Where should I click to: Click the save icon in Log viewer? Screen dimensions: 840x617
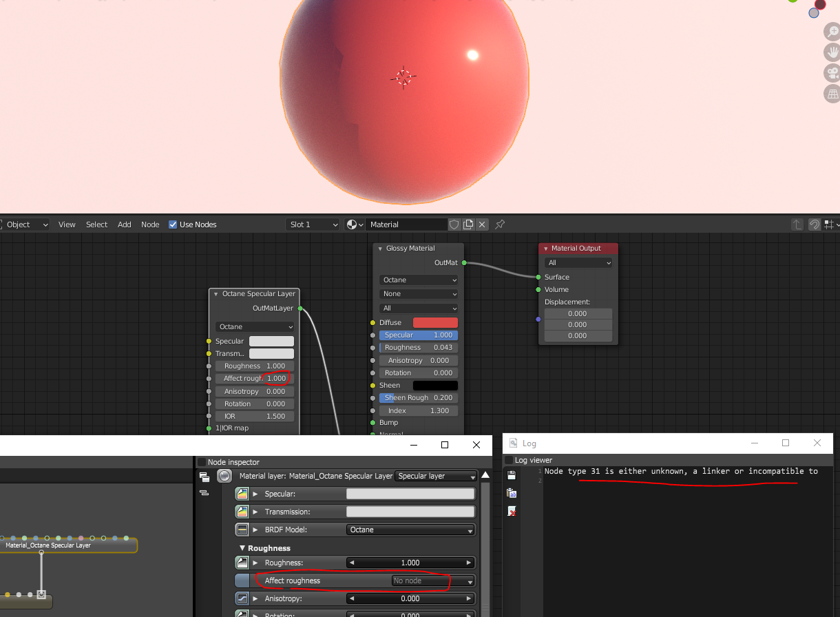[512, 475]
